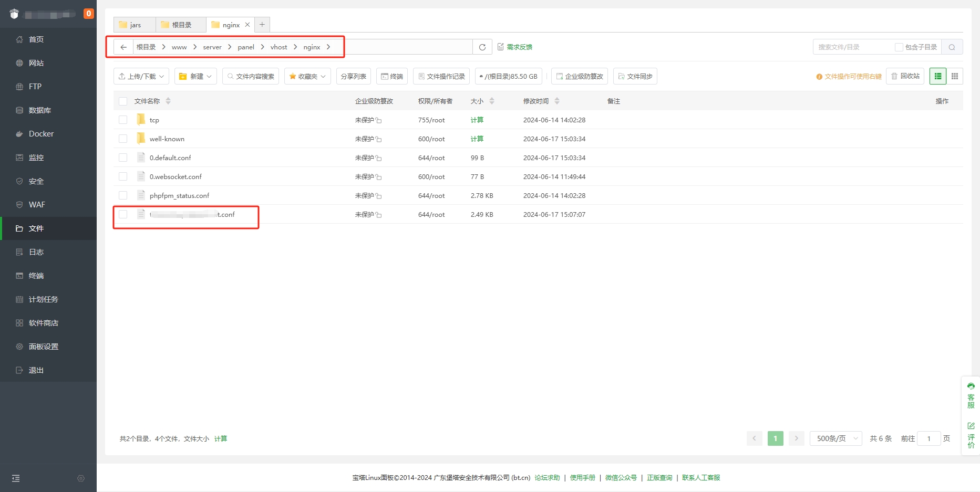The height and width of the screenshot is (492, 980).
Task: Click the refresh icon beside the path bar
Action: point(482,47)
